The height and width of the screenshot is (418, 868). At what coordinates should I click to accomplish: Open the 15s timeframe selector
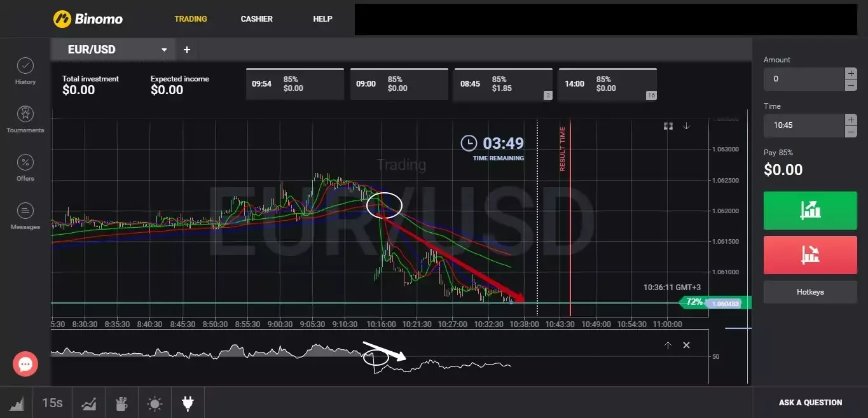tap(52, 403)
